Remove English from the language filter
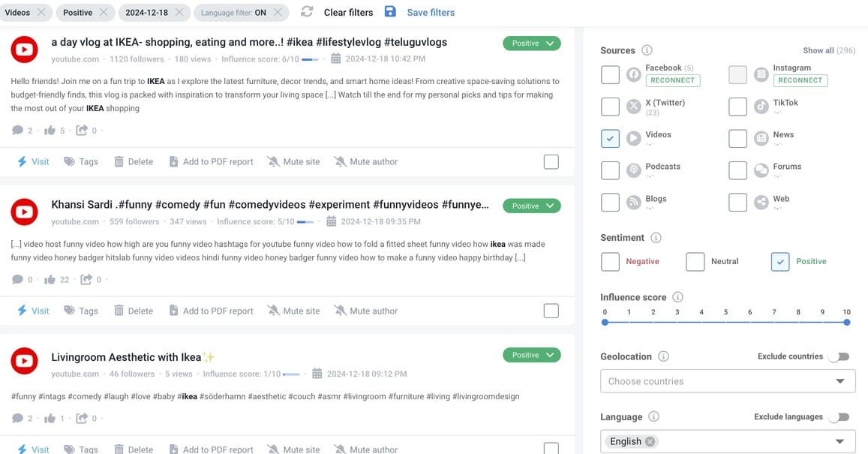This screenshot has width=868, height=454. [x=650, y=441]
